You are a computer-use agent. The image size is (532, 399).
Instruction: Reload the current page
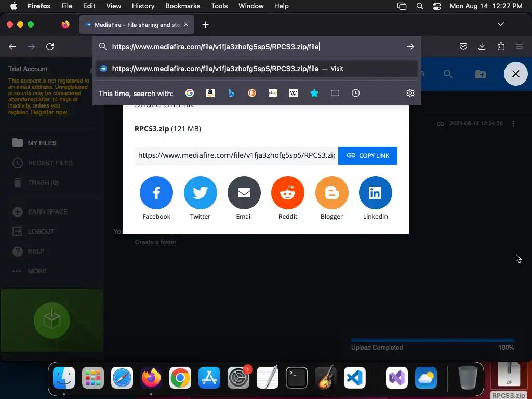50,46
